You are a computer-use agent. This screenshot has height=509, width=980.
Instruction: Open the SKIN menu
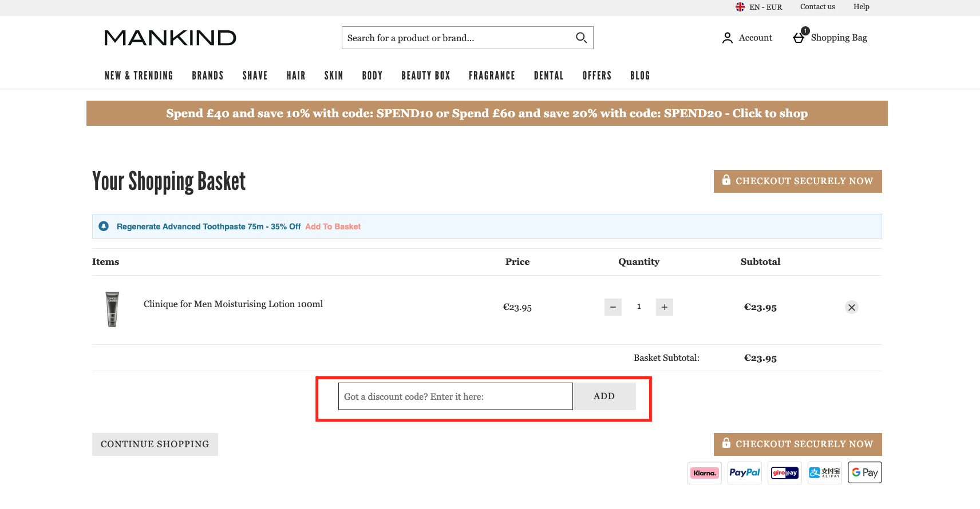pyautogui.click(x=334, y=75)
